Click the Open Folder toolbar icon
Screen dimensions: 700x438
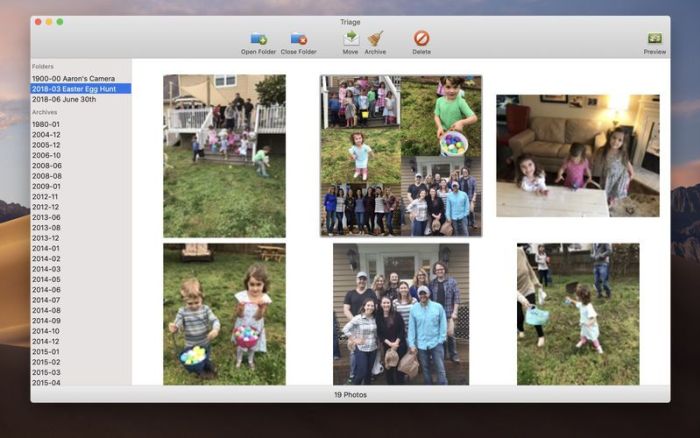point(258,39)
